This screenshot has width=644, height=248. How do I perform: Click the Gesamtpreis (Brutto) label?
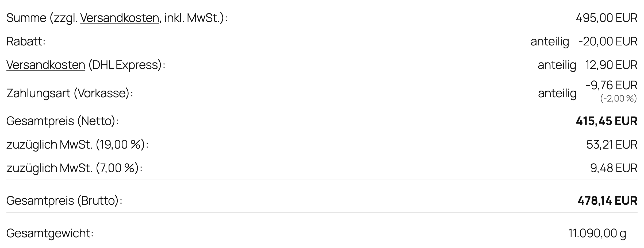click(64, 201)
